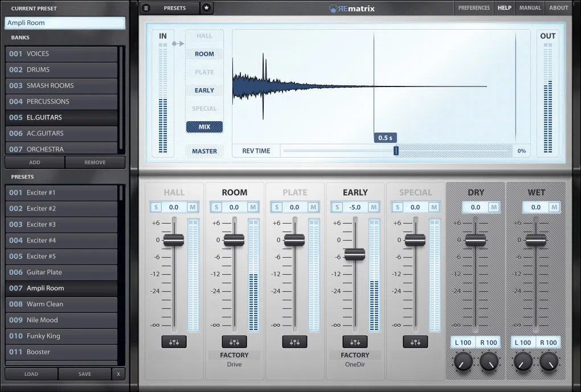The height and width of the screenshot is (392, 581).
Task: Open the HALL channel fader-edit icon
Action: tap(174, 341)
